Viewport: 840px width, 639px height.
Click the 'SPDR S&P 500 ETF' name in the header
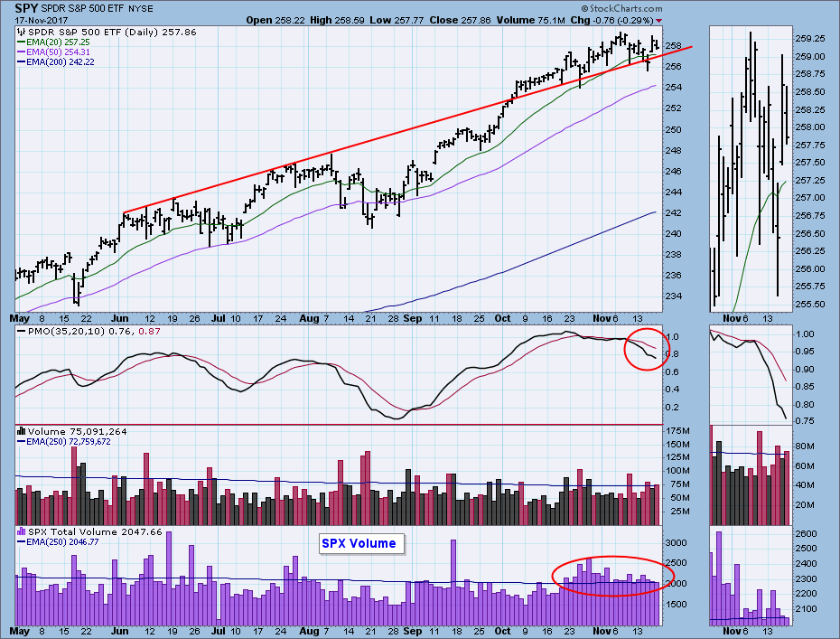coord(84,8)
